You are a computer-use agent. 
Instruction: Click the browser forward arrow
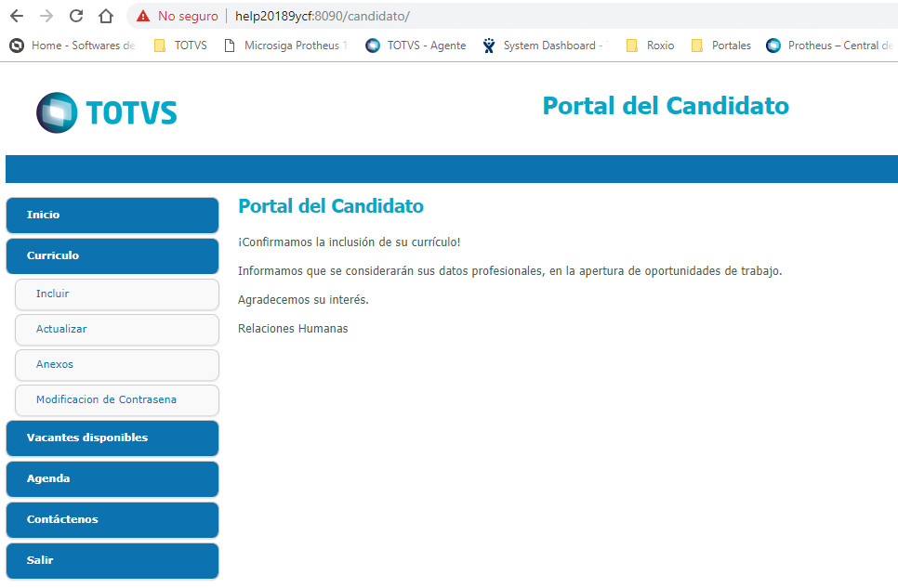tap(46, 16)
